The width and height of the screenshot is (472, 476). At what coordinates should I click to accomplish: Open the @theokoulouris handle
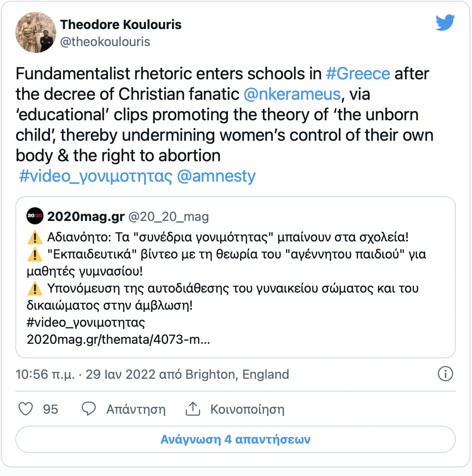(x=105, y=42)
